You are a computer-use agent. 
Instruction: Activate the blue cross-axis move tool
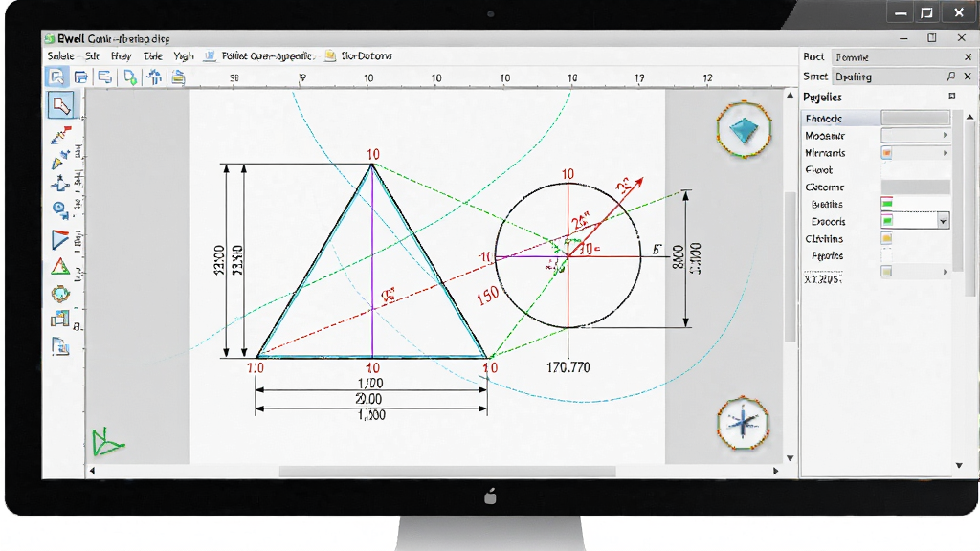coord(60,184)
